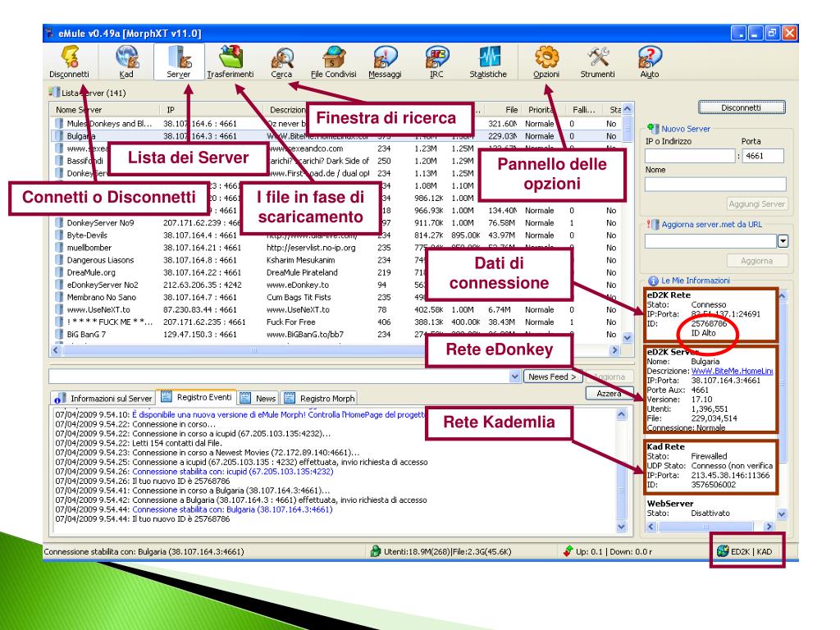Open the Aiuto help toolbar icon

650,57
